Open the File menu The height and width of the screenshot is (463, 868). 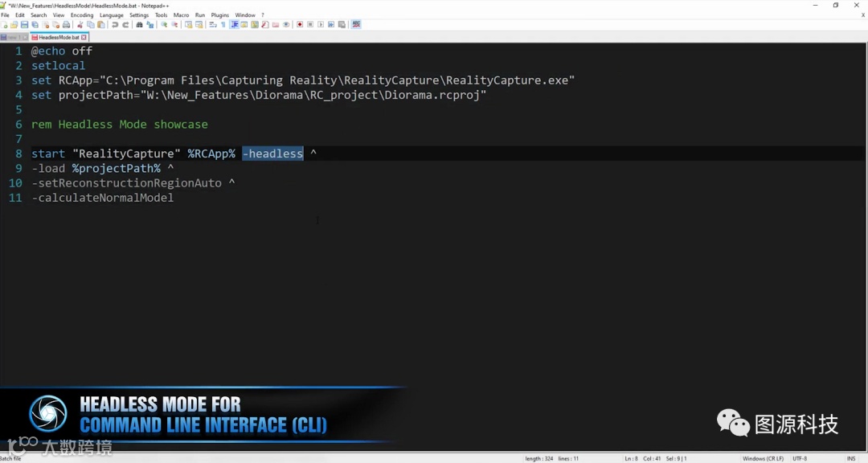pyautogui.click(x=5, y=15)
